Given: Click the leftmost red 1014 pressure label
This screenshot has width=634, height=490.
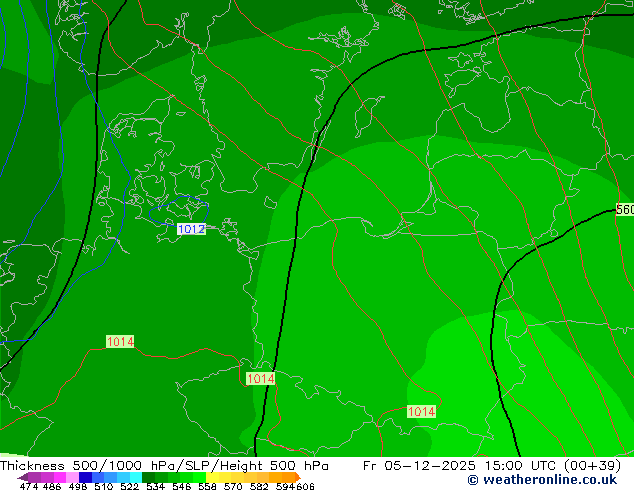Looking at the screenshot, I should pos(120,342).
